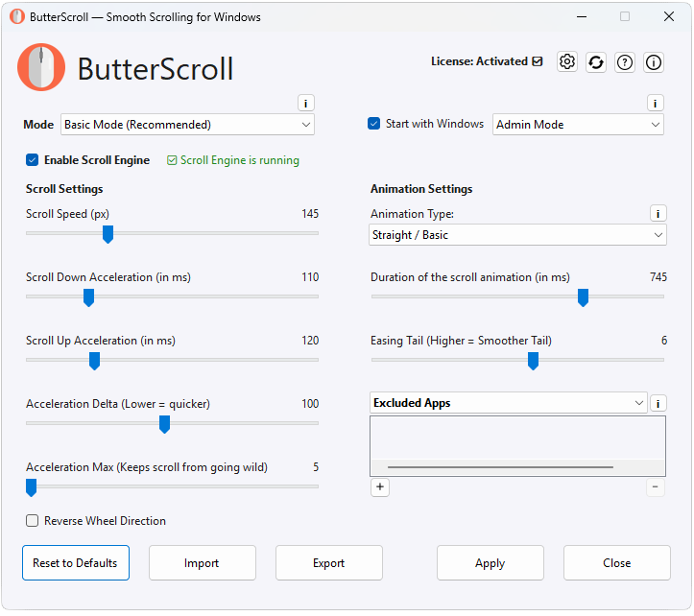The width and height of the screenshot is (694, 616).
Task: Click the circled info icon in header
Action: (654, 62)
